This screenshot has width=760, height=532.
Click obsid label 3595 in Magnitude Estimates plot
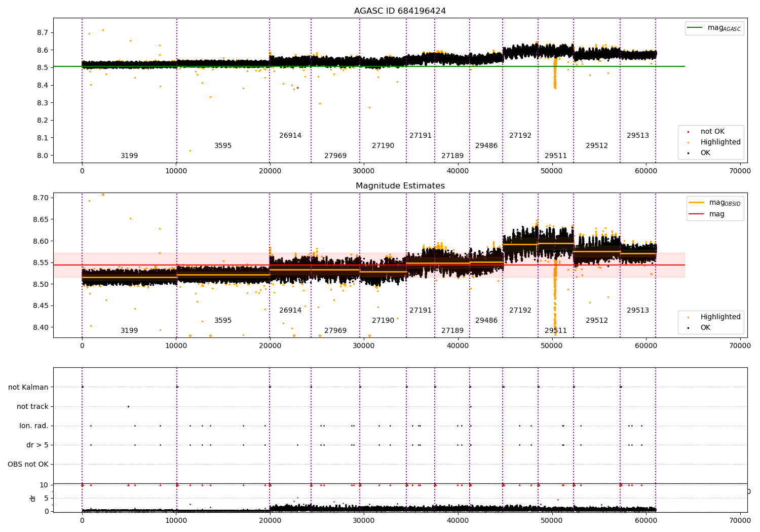coord(223,321)
